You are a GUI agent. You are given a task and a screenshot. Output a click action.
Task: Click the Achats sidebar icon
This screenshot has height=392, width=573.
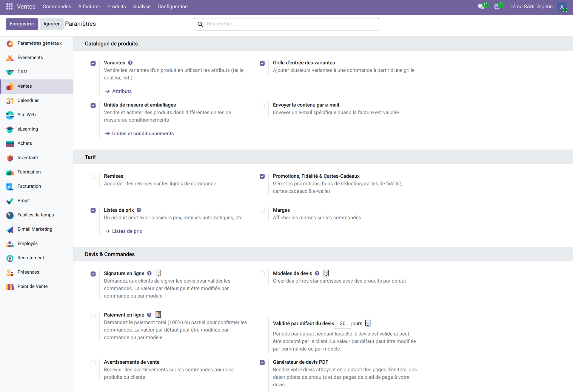[10, 144]
